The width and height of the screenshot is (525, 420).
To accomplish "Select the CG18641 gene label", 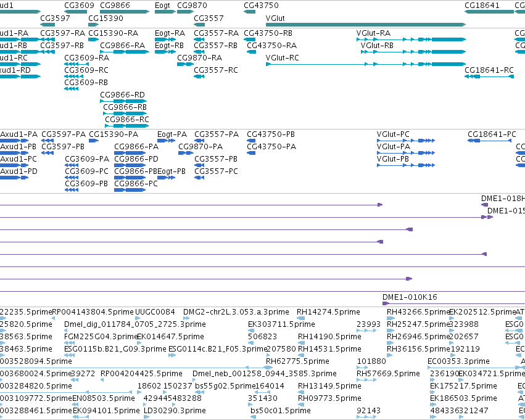I will point(482,6).
